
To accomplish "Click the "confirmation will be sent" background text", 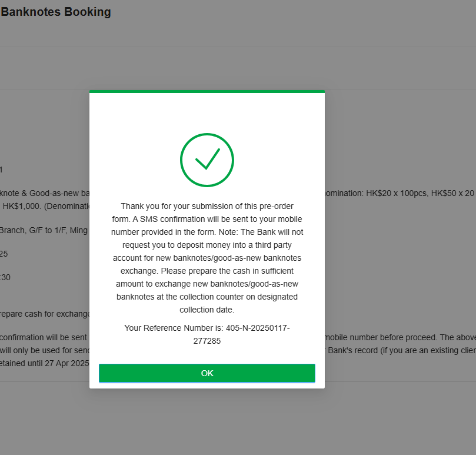I will point(45,337).
